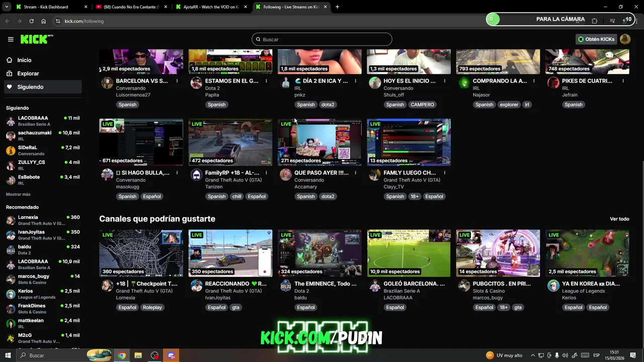
Task: Go to Explorar in sidebar
Action: pos(42,73)
